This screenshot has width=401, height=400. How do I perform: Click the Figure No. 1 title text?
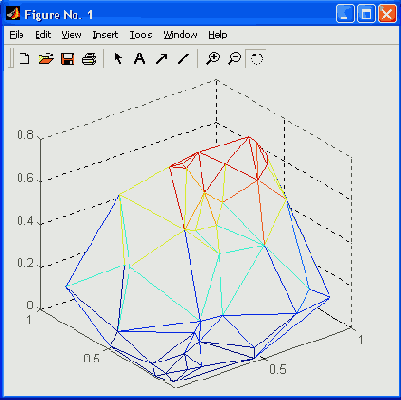coord(59,15)
